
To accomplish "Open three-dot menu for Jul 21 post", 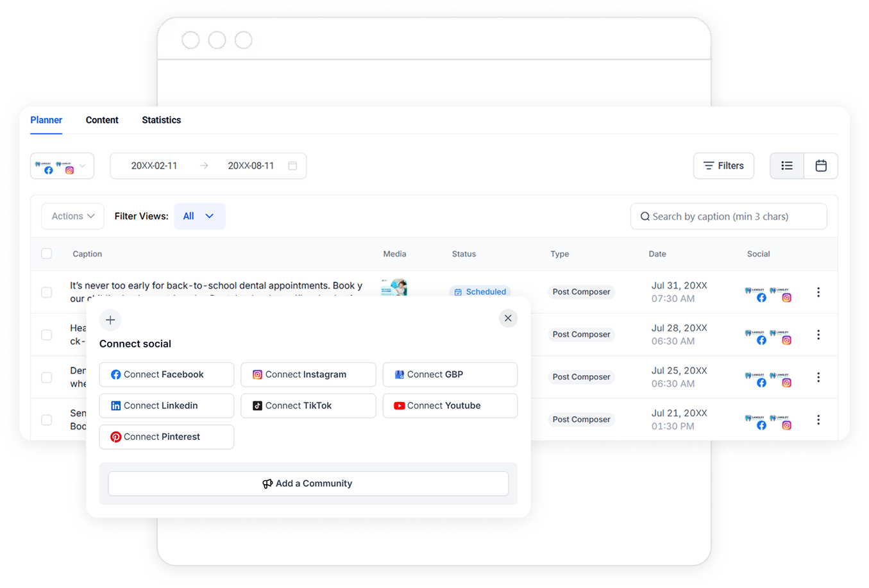I will 818,420.
